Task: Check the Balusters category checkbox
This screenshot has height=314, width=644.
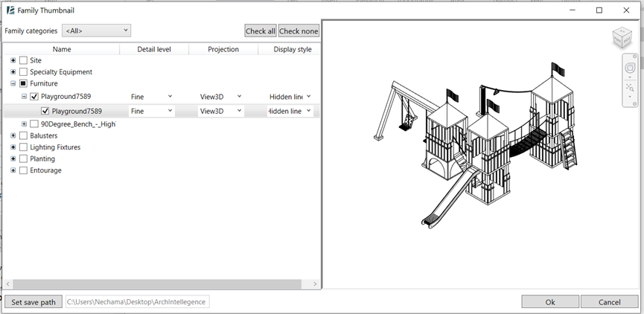Action: point(23,135)
